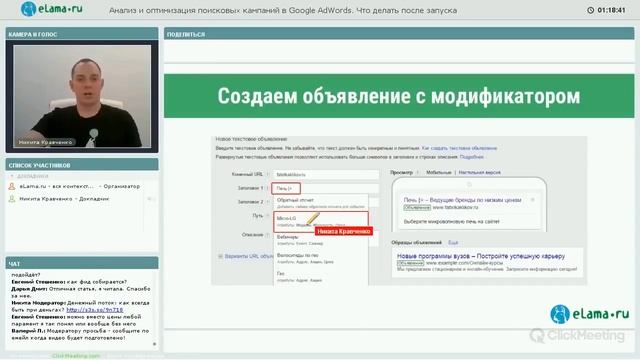
Task: Open the link in the chat message
Action: [95, 310]
